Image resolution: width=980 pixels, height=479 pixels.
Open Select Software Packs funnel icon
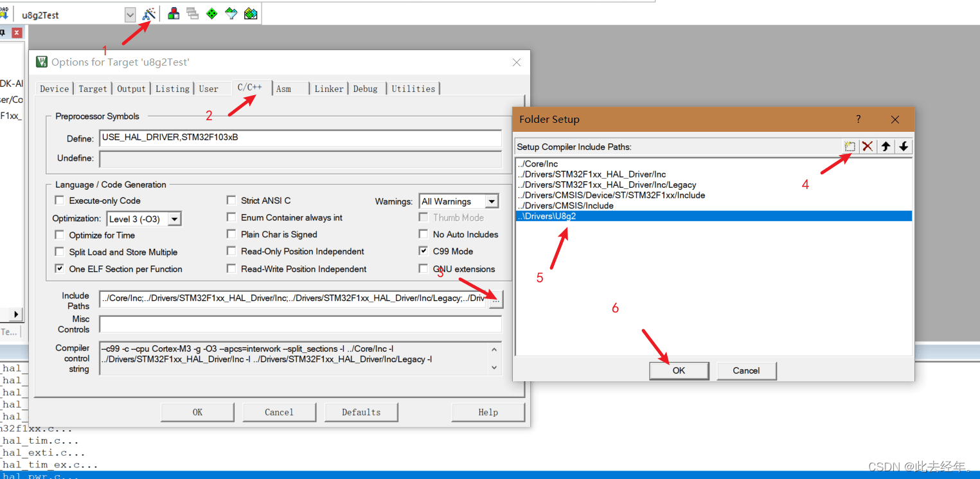pyautogui.click(x=231, y=14)
